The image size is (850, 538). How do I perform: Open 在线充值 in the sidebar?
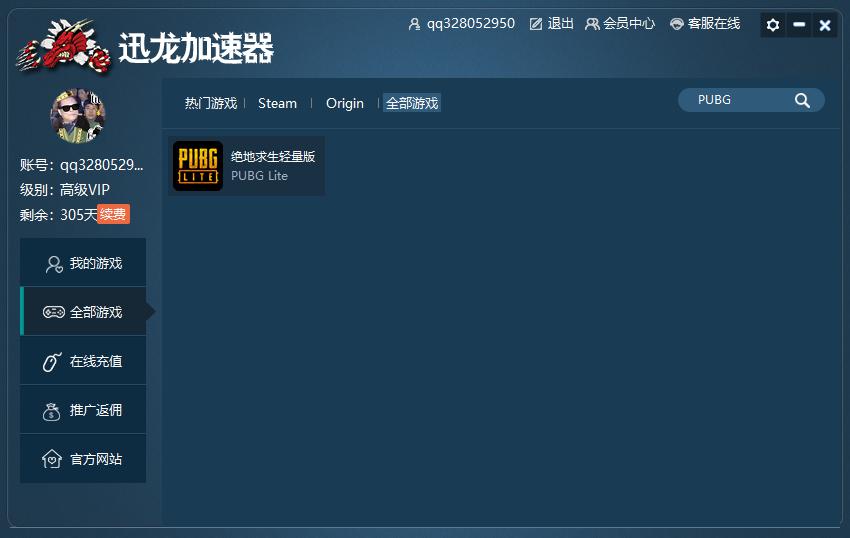(x=83, y=361)
